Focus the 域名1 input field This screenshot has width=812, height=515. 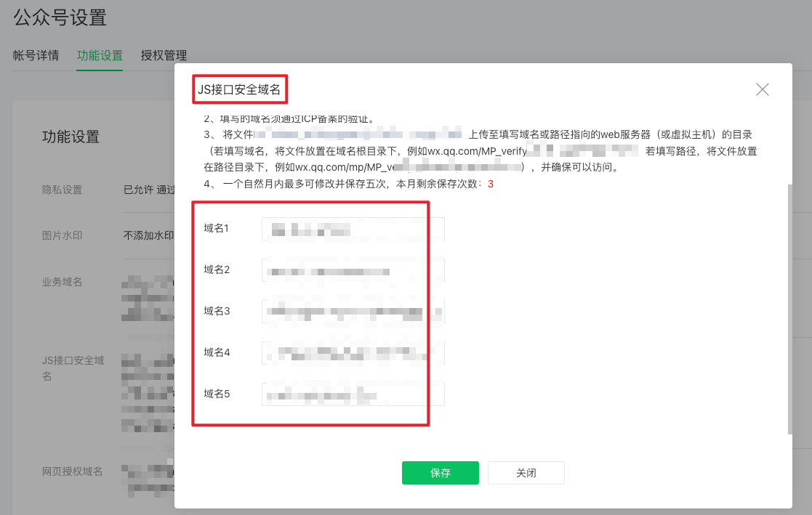[x=353, y=229]
